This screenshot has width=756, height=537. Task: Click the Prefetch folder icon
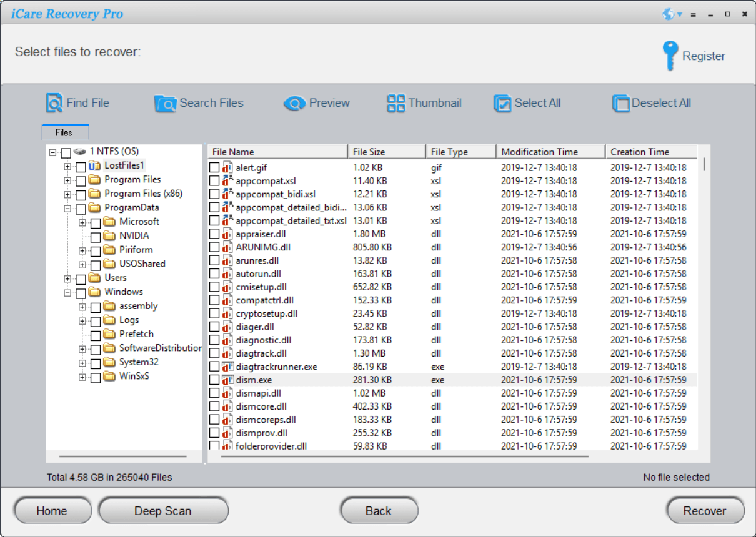[109, 334]
